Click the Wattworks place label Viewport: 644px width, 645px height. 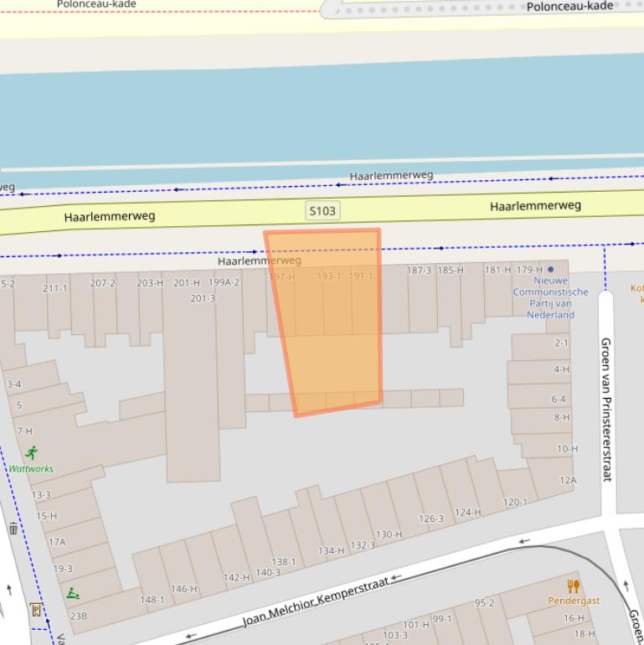(31, 469)
